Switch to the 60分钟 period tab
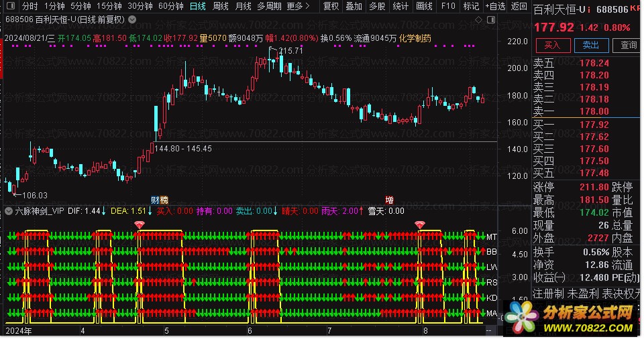 click(171, 6)
